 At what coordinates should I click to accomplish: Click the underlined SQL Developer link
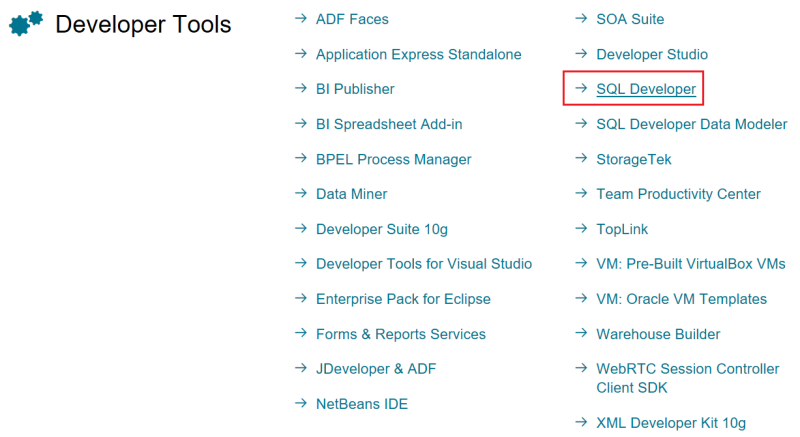coord(646,89)
